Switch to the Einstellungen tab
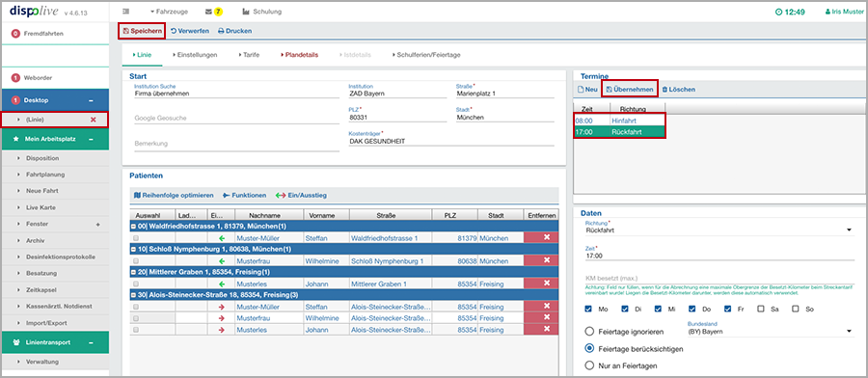This screenshot has width=868, height=378. 195,55
